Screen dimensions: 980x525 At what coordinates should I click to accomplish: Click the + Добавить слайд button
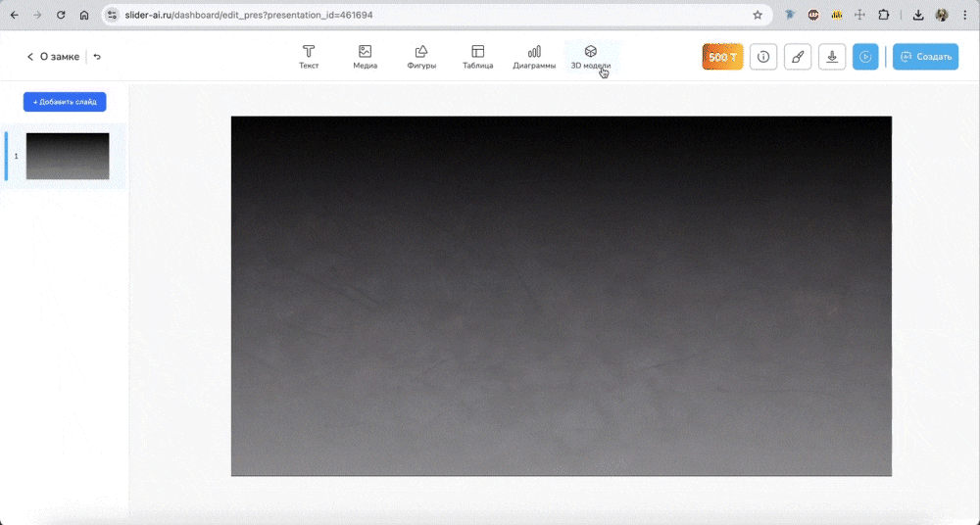coord(65,102)
